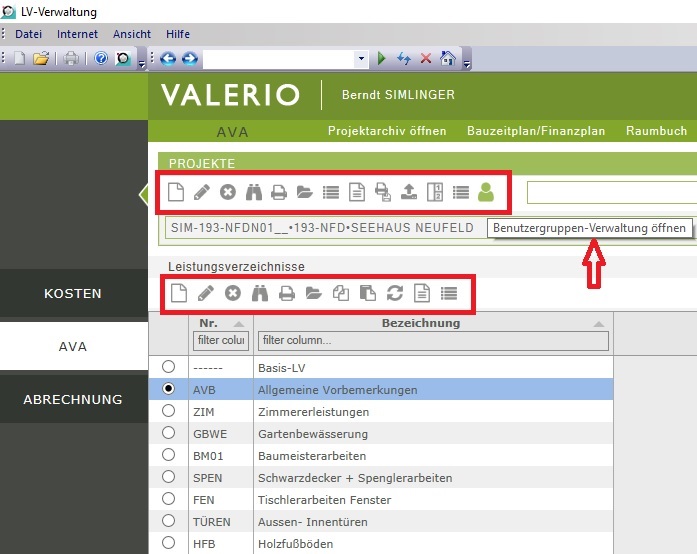The width and height of the screenshot is (697, 554).
Task: Sort by the Bezeichnung column arrow
Action: click(599, 324)
